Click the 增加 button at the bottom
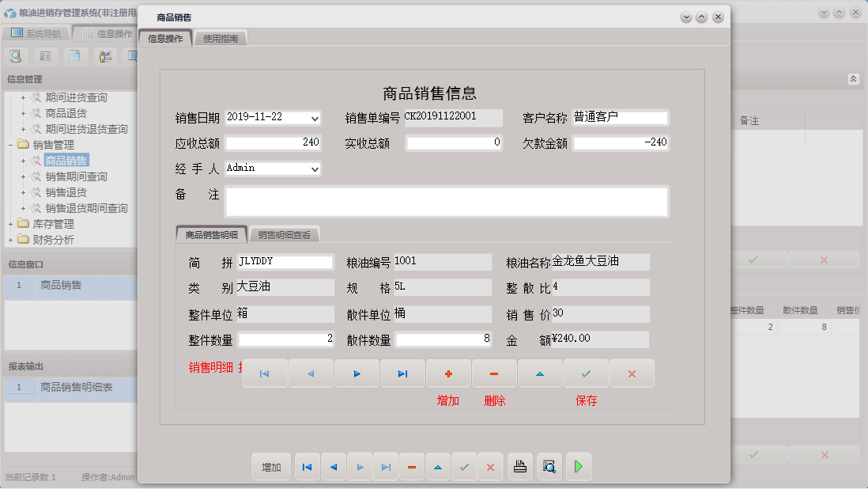 click(271, 467)
